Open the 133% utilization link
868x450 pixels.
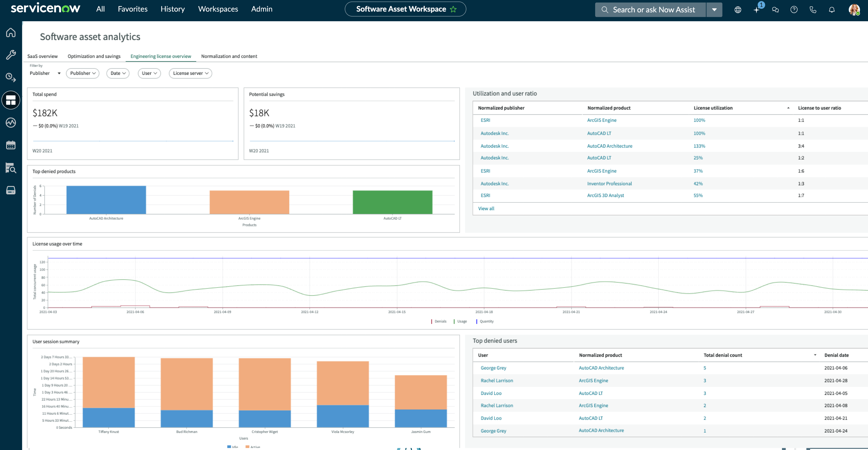pos(699,146)
